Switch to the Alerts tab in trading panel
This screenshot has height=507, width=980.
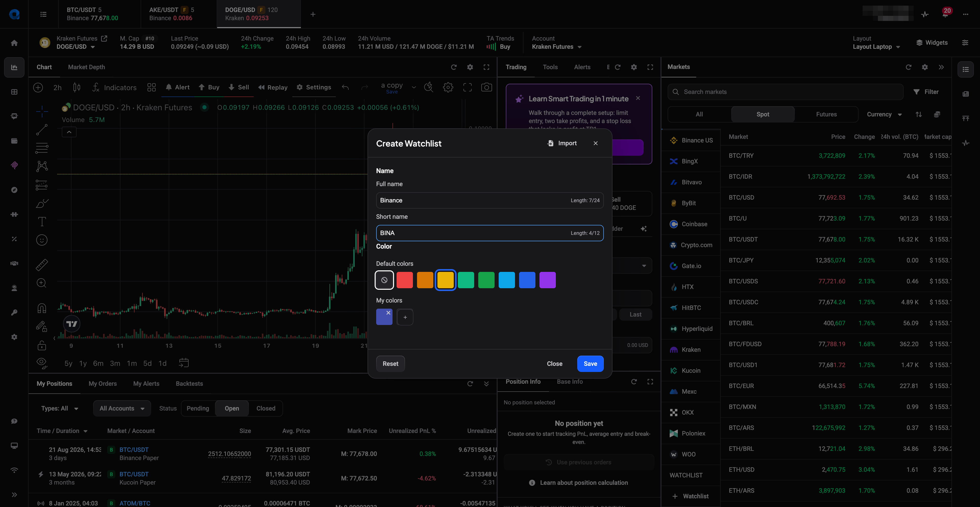582,67
